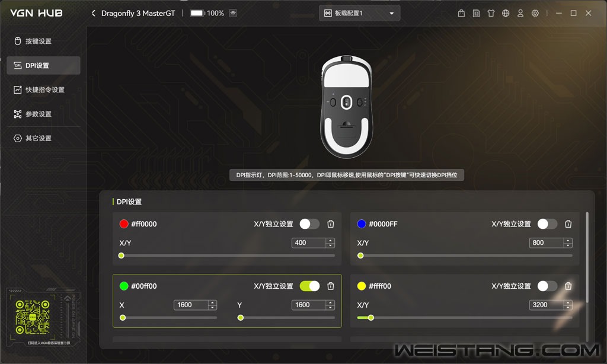Increase the 800 DPI value stepper
The width and height of the screenshot is (607, 364).
568,241
